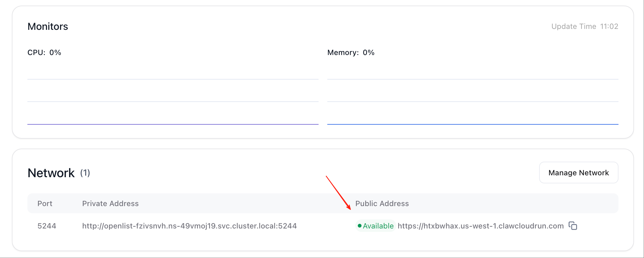Select the private address svc.cluster.local text
This screenshot has width=644, height=258.
[x=189, y=226]
